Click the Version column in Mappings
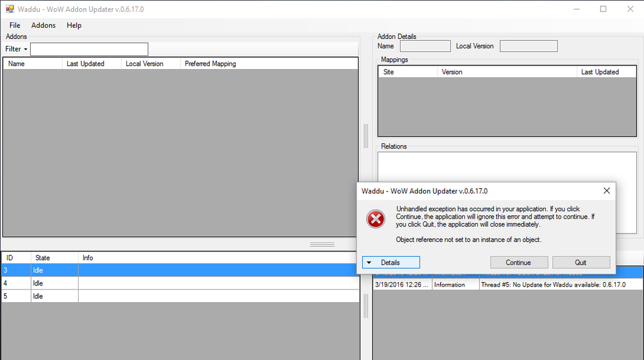 click(507, 72)
